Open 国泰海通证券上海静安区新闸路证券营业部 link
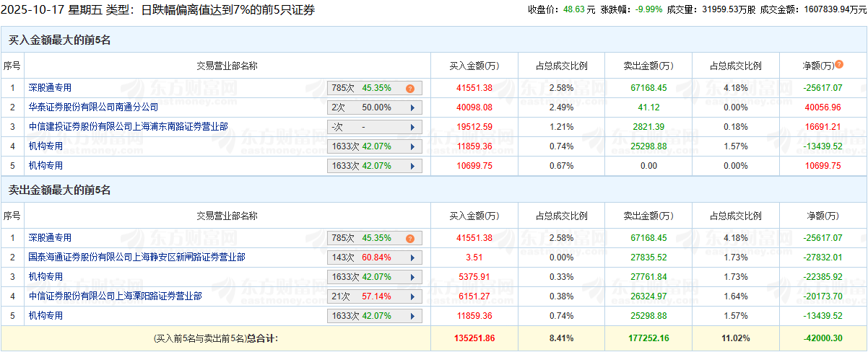 pyautogui.click(x=137, y=257)
